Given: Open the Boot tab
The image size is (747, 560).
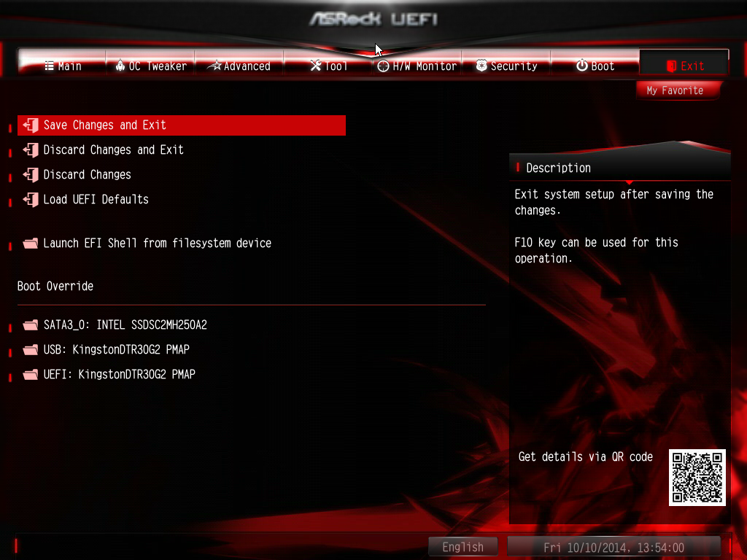Looking at the screenshot, I should [x=595, y=66].
